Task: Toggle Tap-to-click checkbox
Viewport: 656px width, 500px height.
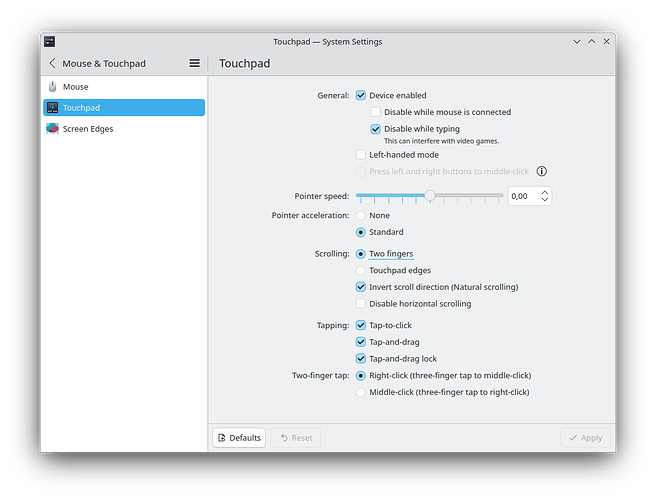Action: click(361, 325)
